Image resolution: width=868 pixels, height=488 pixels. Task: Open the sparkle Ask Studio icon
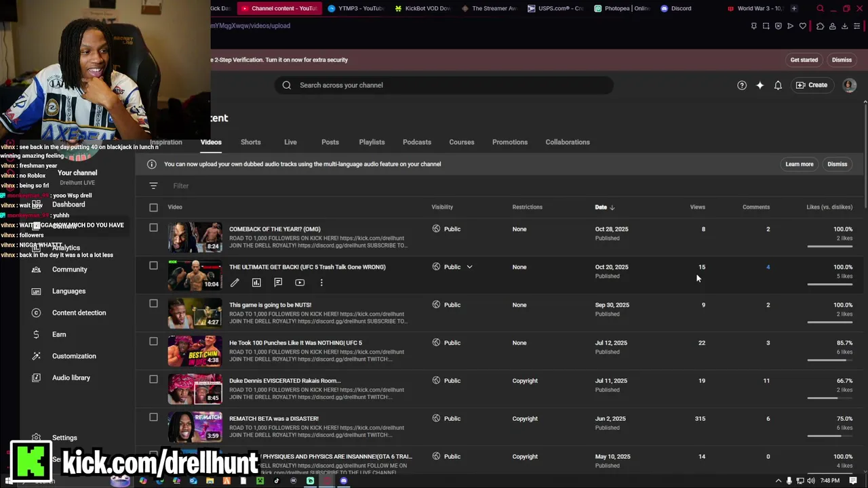tap(760, 85)
